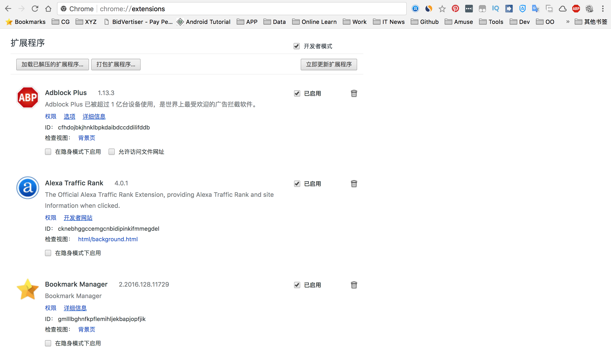Click the Bookmark Manager star logo
Screen dimensions: 611x364
(x=28, y=289)
